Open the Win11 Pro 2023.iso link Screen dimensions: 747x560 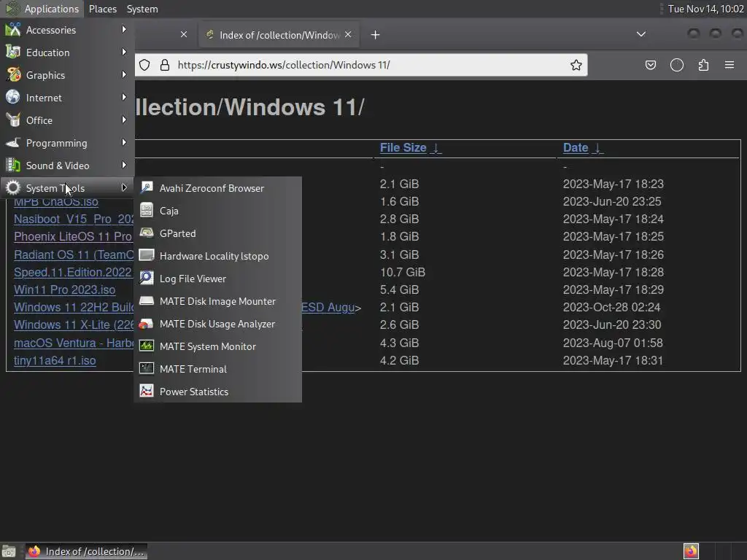(x=64, y=289)
